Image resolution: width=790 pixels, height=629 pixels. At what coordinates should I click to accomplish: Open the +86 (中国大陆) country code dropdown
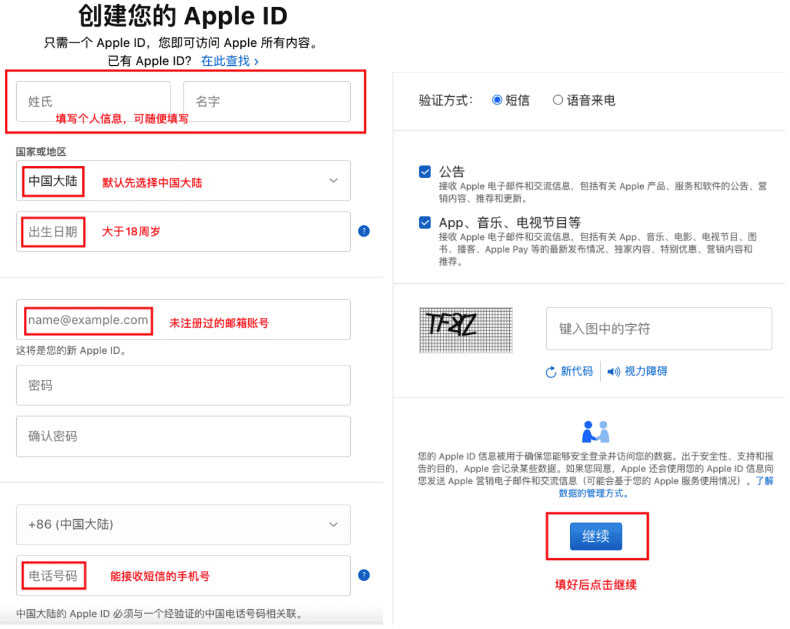(x=183, y=525)
